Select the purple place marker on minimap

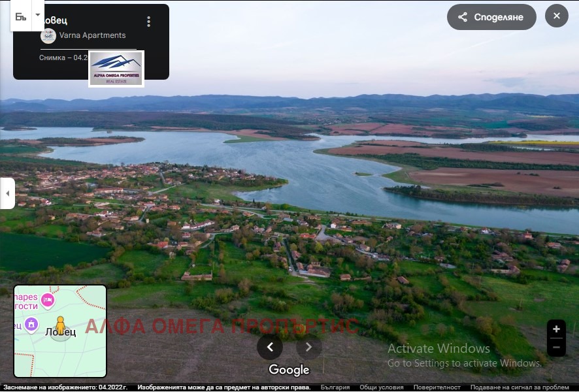click(x=31, y=325)
